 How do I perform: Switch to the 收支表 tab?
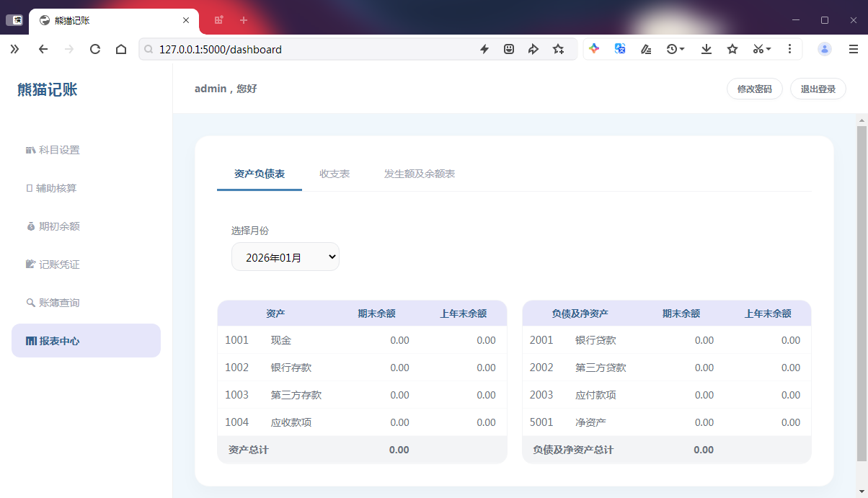(335, 174)
